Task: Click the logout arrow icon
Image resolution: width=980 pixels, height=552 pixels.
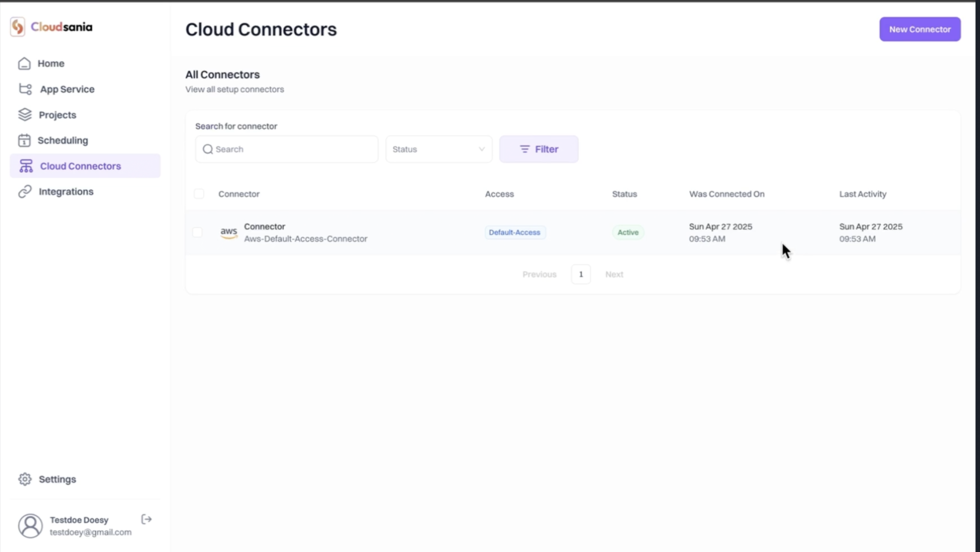Action: point(146,519)
